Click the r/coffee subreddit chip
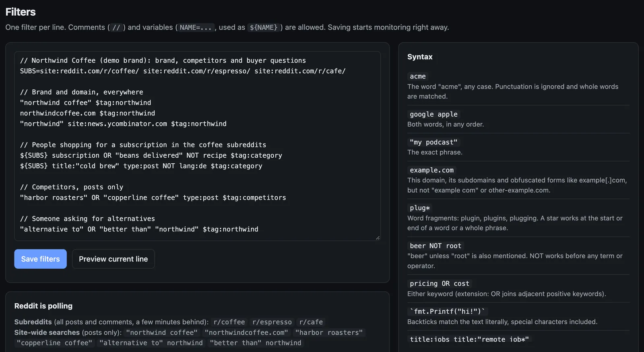 pyautogui.click(x=229, y=322)
